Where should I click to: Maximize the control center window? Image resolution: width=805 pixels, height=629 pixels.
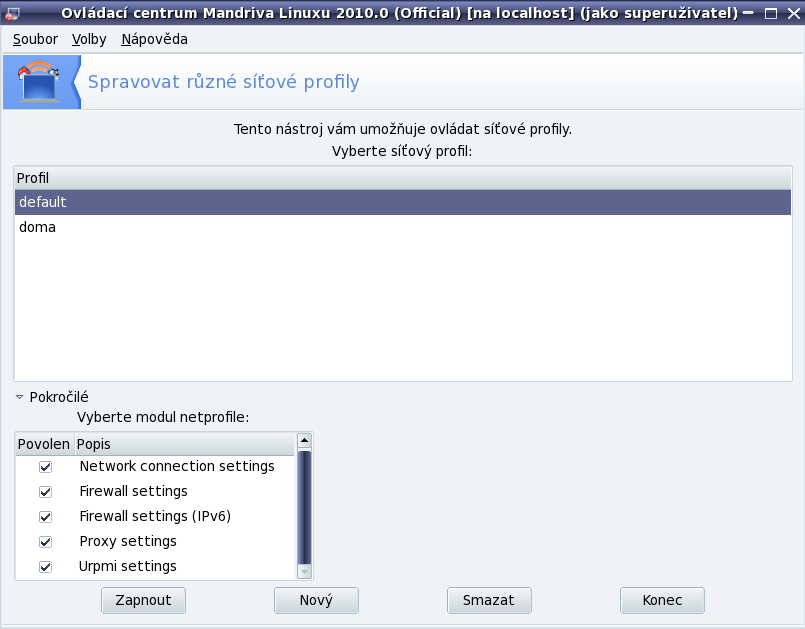[771, 13]
